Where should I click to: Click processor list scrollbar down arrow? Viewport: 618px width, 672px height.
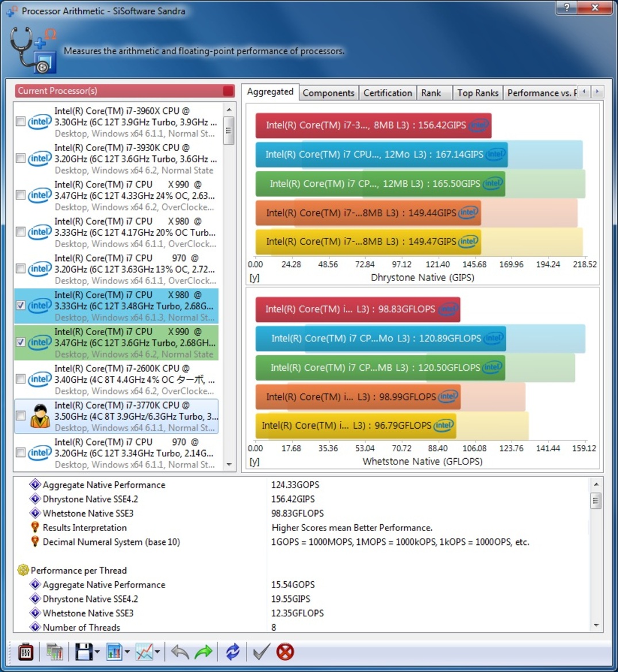pos(229,464)
